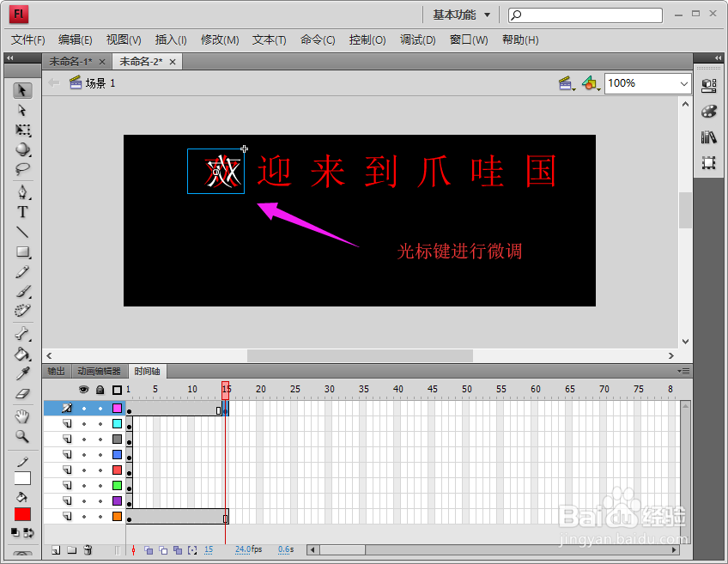The width and height of the screenshot is (728, 564).
Task: Click the current frame number 15
Action: [209, 549]
